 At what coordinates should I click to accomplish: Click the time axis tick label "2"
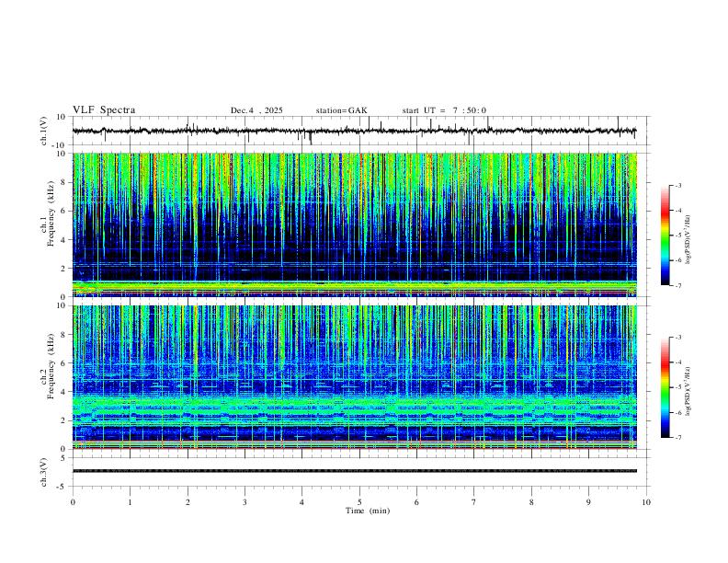(x=188, y=502)
